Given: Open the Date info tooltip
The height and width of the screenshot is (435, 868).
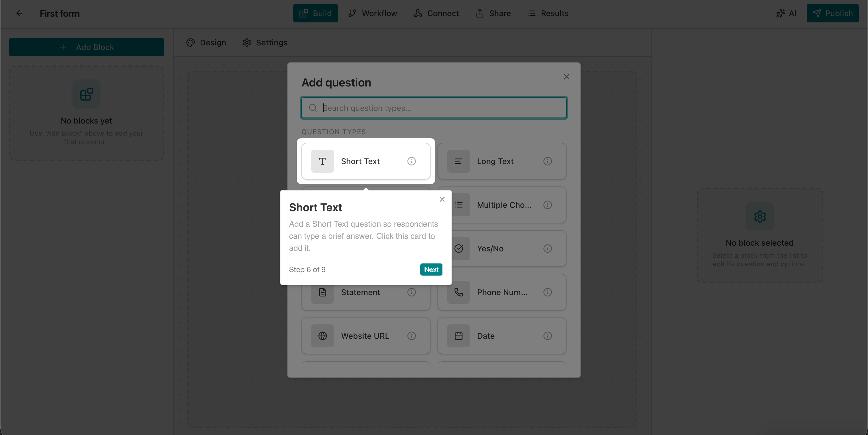Looking at the screenshot, I should point(548,336).
